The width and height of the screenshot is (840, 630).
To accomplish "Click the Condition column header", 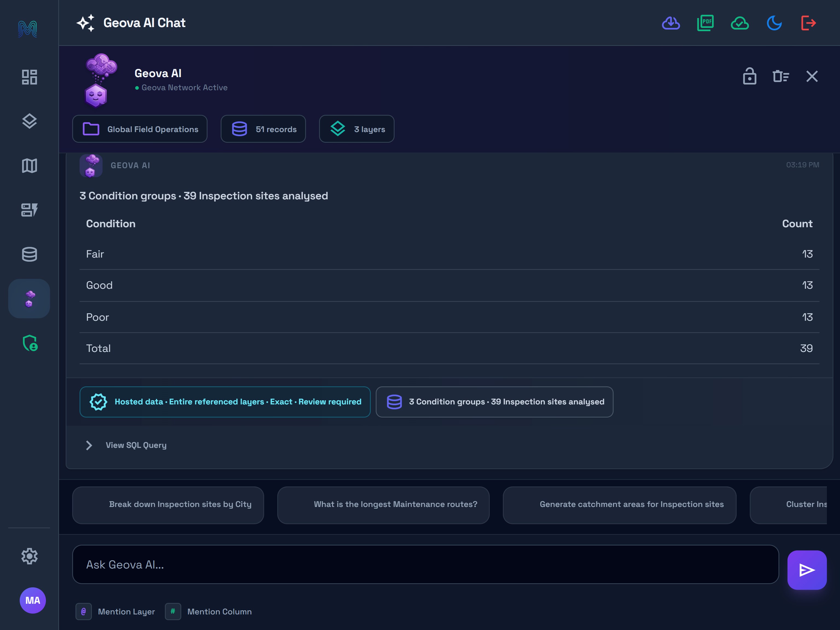I will click(x=111, y=224).
